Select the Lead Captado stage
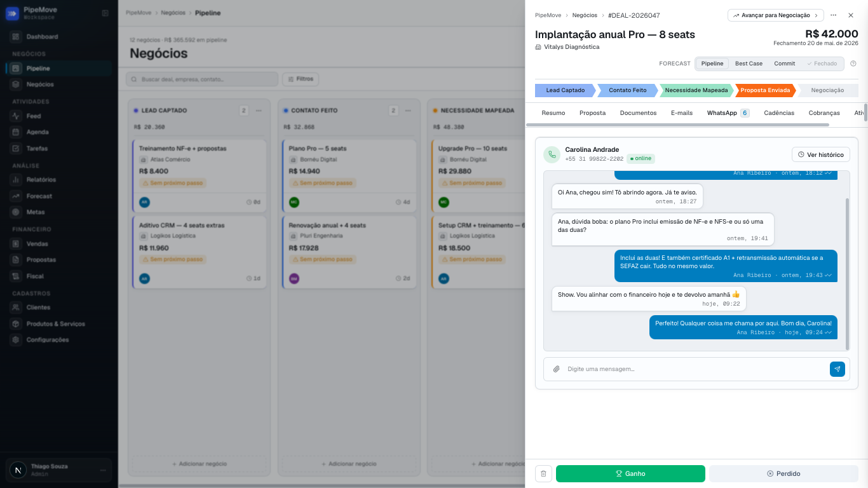Viewport: 868px width, 488px height. tap(565, 90)
